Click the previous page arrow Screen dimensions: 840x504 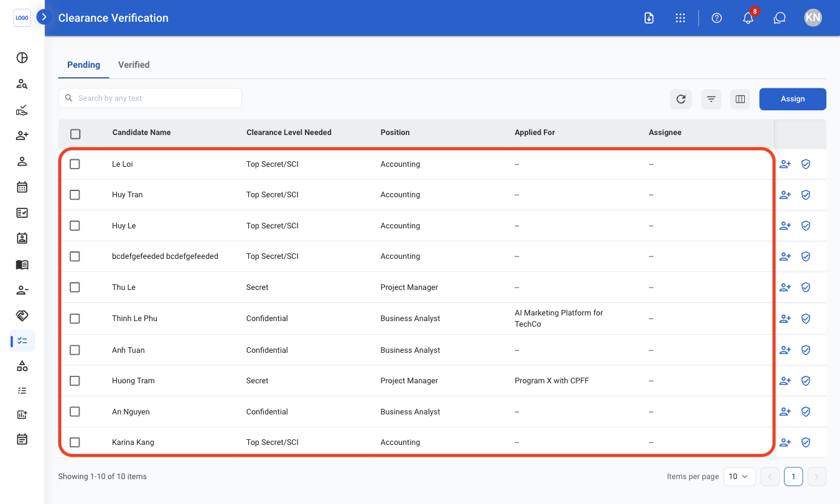tap(770, 477)
